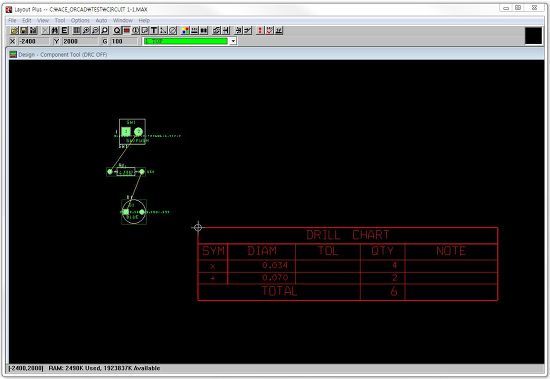The width and height of the screenshot is (550, 379).
Task: Expand the layer selection dropdown arrow
Action: (233, 41)
